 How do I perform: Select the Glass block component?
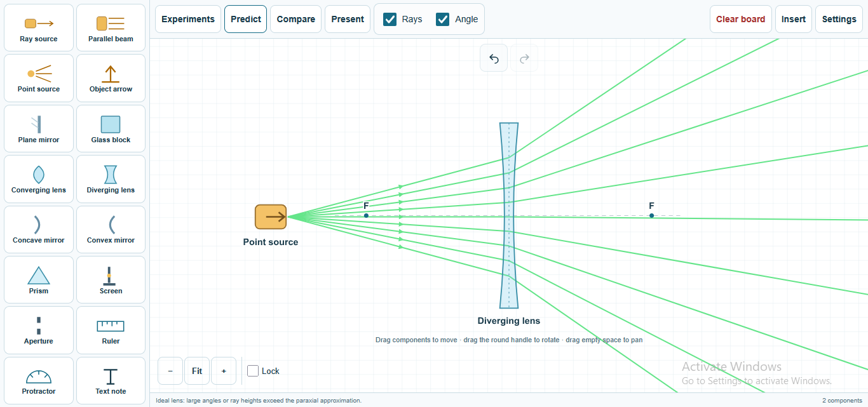[111, 129]
